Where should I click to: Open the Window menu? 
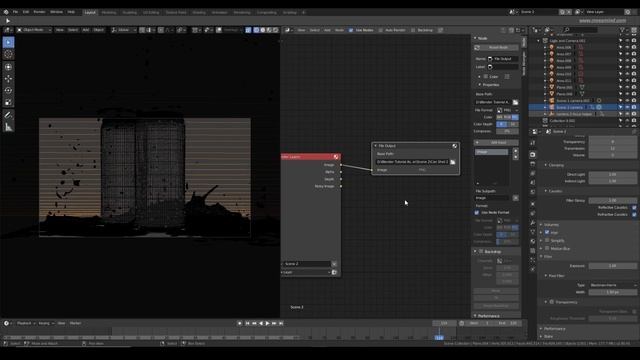click(x=56, y=12)
